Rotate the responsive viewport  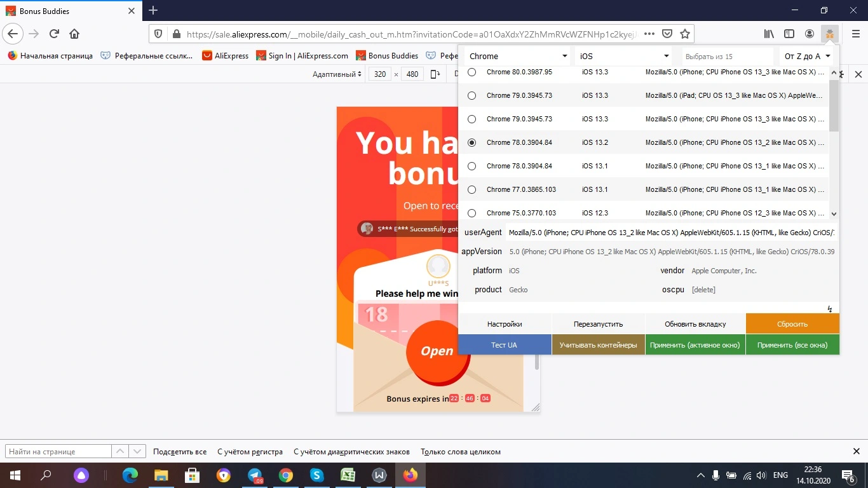coord(435,74)
